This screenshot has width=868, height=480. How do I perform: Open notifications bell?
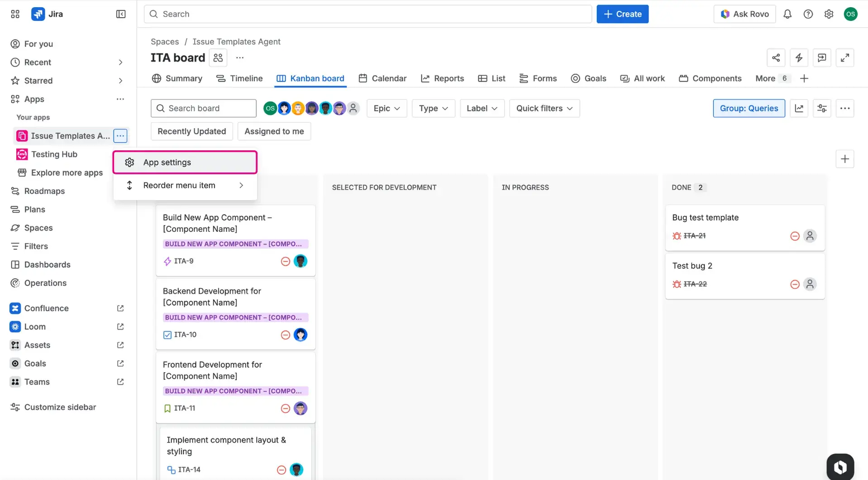(x=787, y=14)
